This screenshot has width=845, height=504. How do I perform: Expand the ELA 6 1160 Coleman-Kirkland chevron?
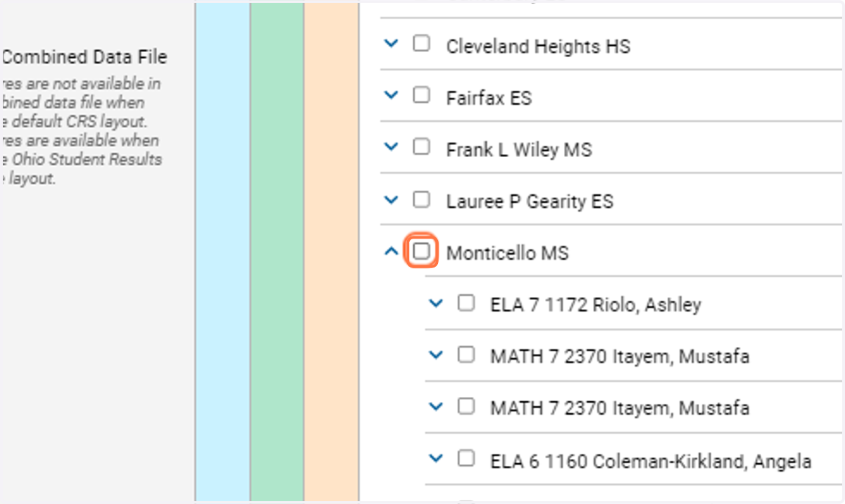(x=437, y=459)
